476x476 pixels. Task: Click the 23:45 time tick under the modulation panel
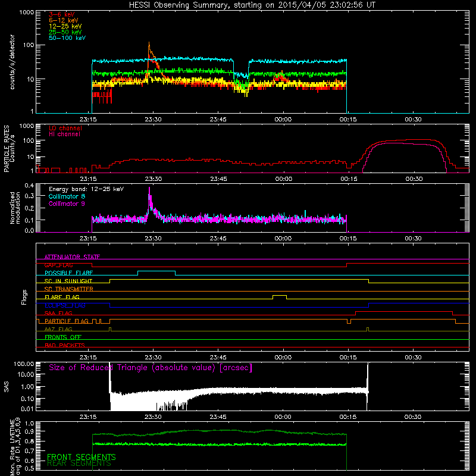218,239
